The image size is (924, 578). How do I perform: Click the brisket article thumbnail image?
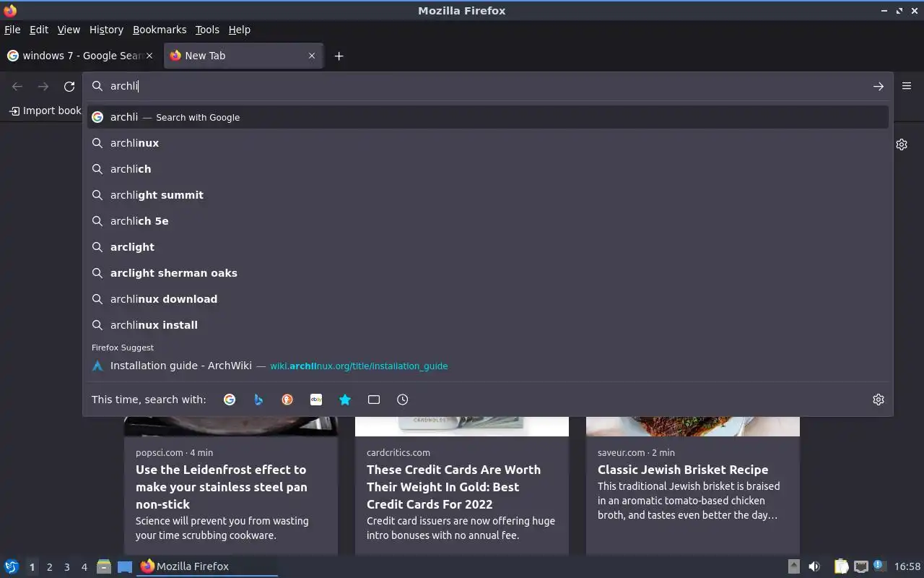[x=693, y=426]
